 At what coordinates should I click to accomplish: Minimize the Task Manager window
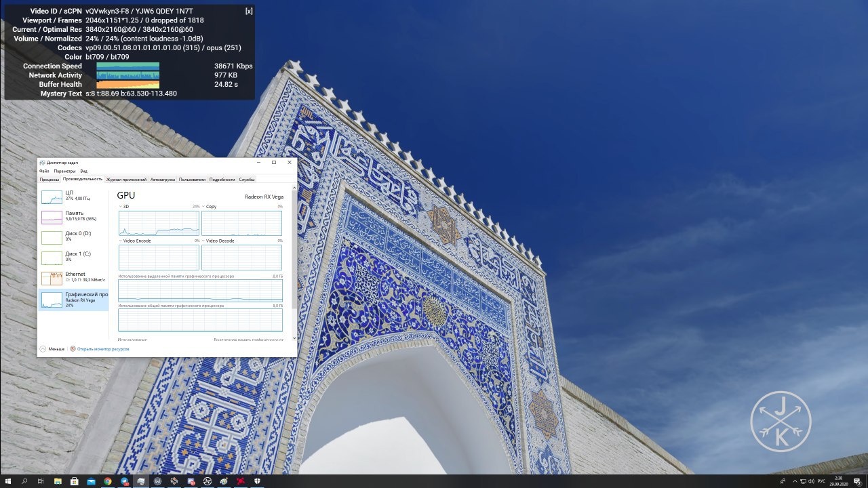pyautogui.click(x=258, y=163)
